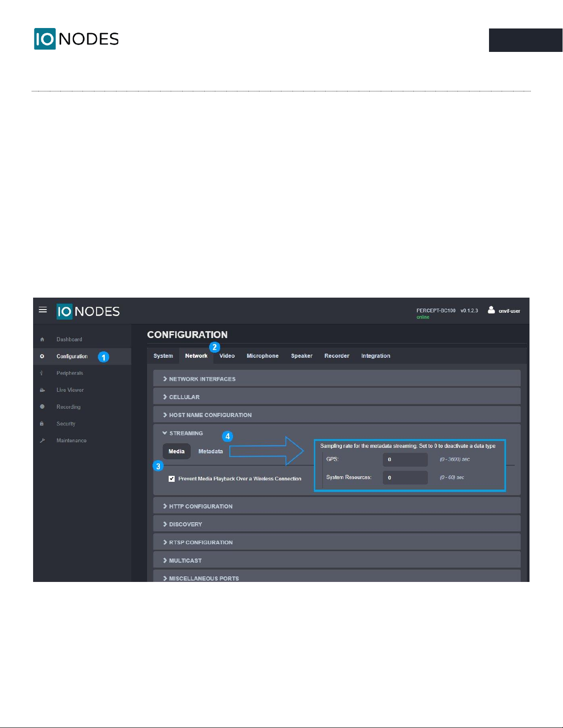Click the Configuration gear icon

click(42, 356)
